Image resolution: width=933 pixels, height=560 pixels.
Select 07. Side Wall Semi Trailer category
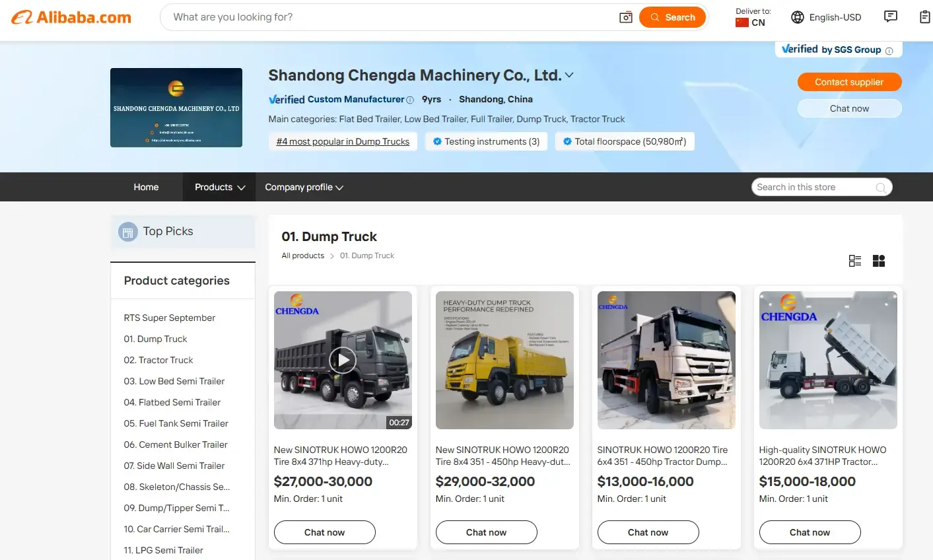coord(174,466)
